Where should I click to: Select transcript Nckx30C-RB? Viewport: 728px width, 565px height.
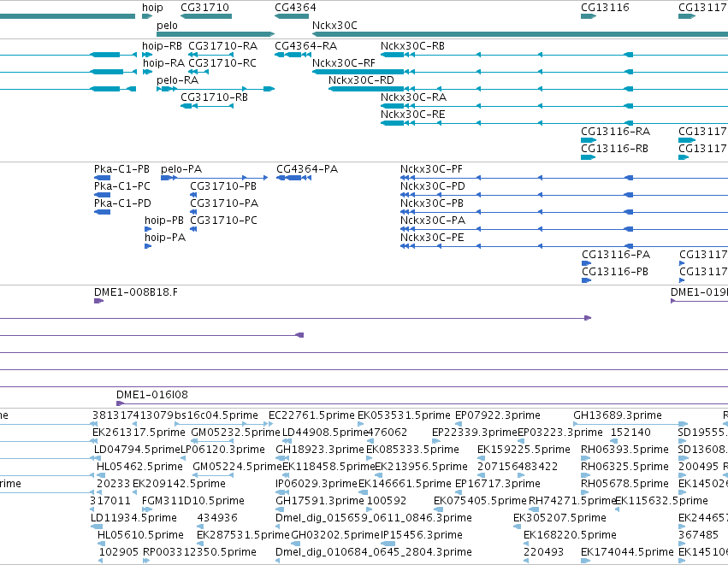pos(412,46)
